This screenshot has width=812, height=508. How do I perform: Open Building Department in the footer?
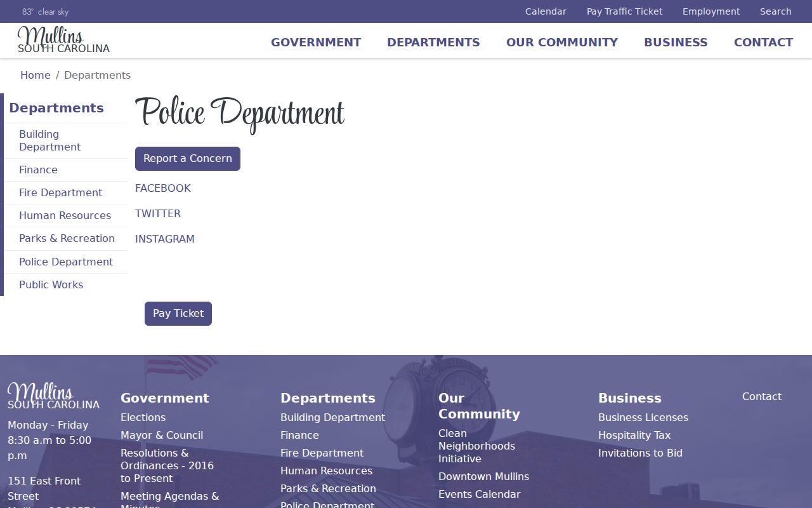(333, 417)
